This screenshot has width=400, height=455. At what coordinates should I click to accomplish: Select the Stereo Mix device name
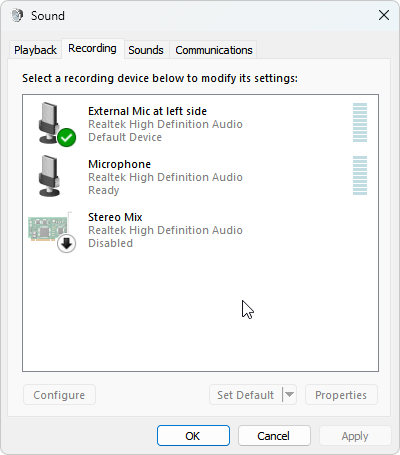(115, 217)
